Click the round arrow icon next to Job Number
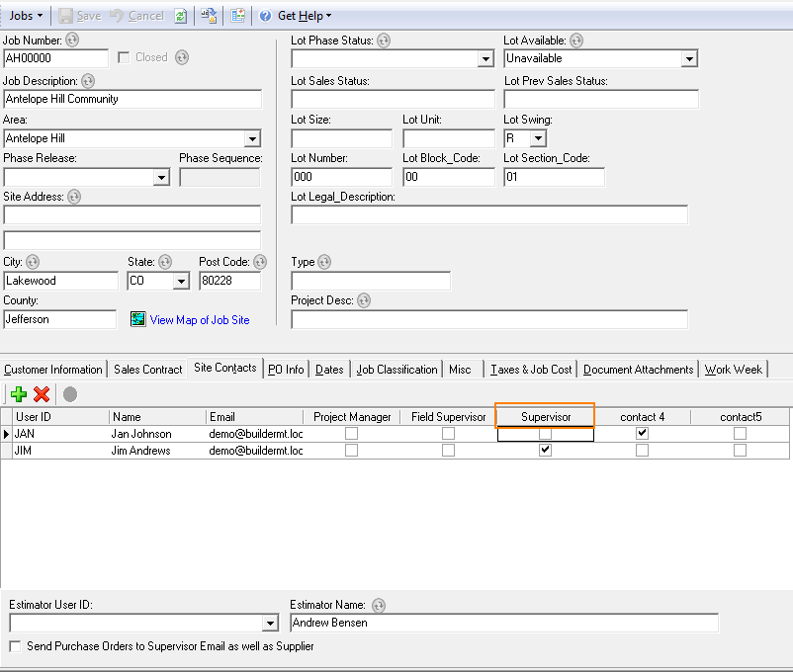This screenshot has width=793, height=672. 72,41
